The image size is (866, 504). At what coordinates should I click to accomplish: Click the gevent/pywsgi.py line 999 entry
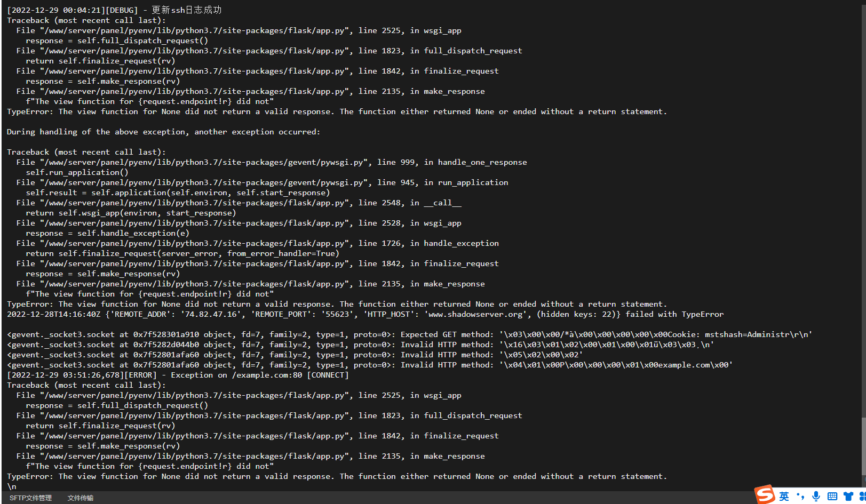tap(272, 162)
